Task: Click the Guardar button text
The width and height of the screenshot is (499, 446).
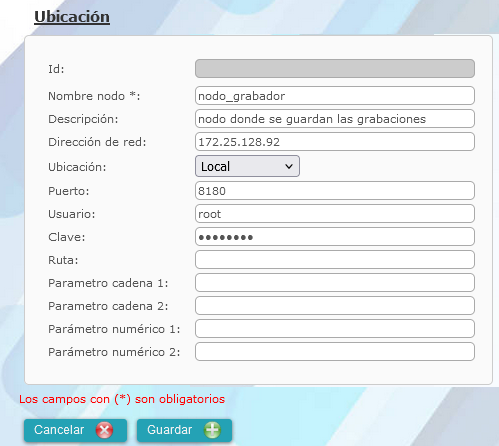Action: 170,430
